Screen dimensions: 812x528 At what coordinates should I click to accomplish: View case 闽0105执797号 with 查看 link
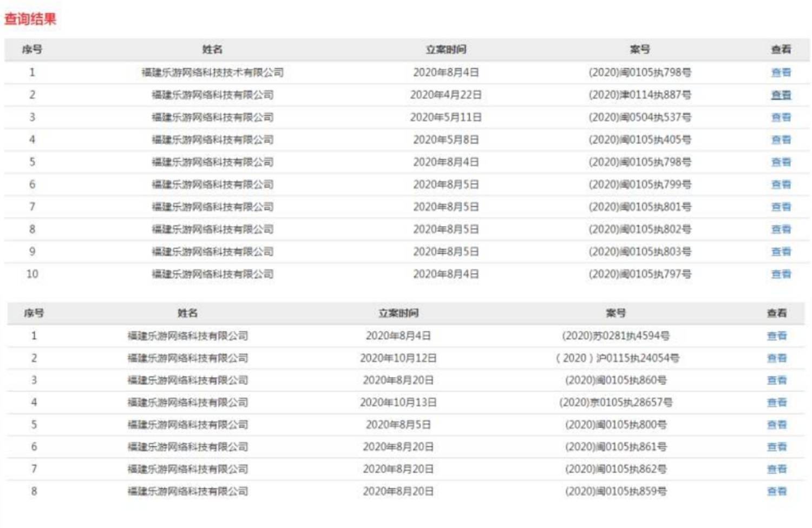coord(781,274)
